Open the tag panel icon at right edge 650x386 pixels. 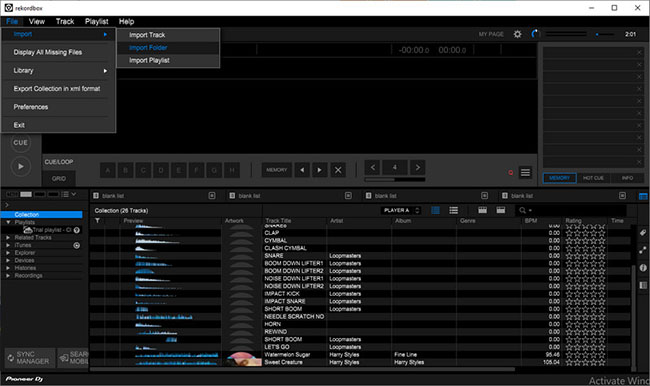coord(643,233)
